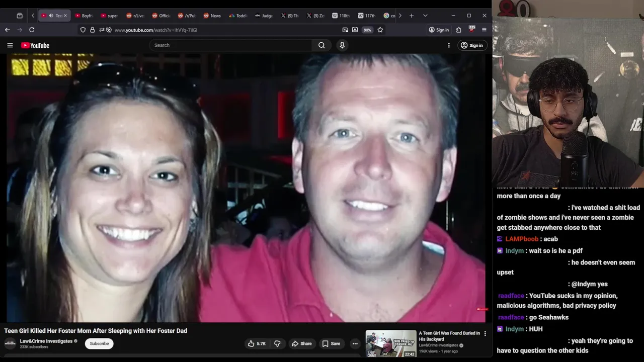
Task: Save the video to a playlist
Action: tap(331, 344)
